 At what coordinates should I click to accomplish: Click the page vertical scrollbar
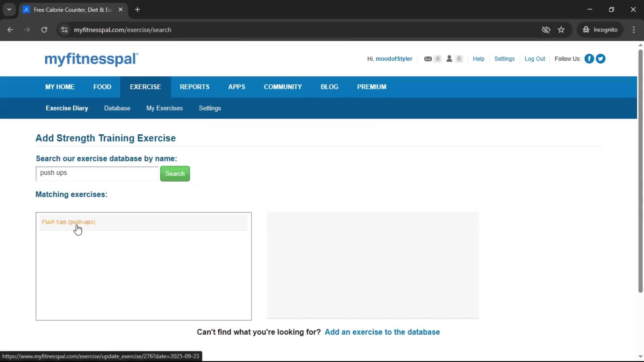[640, 171]
